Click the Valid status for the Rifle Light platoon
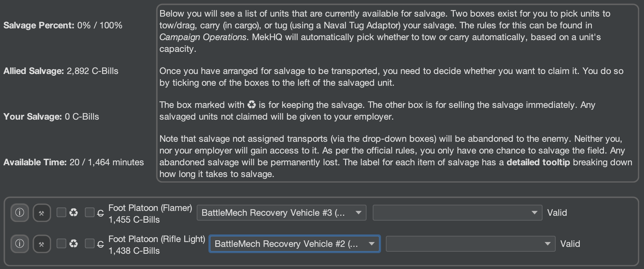The image size is (644, 269). point(570,244)
